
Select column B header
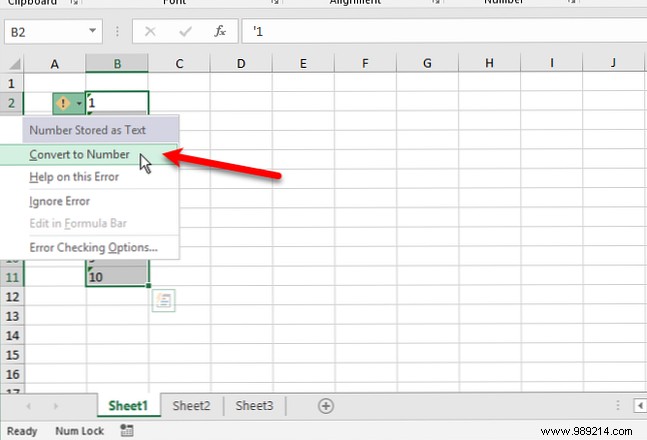[117, 64]
